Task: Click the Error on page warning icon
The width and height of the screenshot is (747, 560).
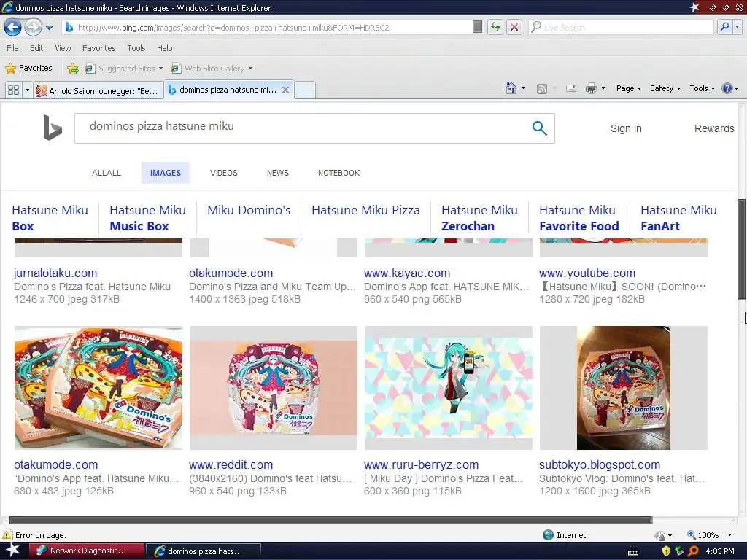Action: point(7,534)
